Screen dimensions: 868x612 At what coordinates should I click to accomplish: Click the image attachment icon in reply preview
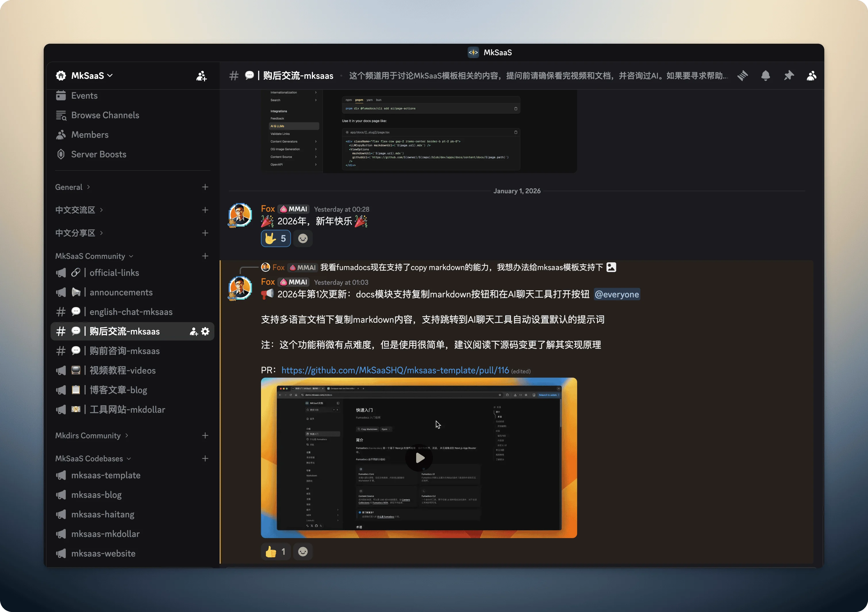click(x=611, y=267)
